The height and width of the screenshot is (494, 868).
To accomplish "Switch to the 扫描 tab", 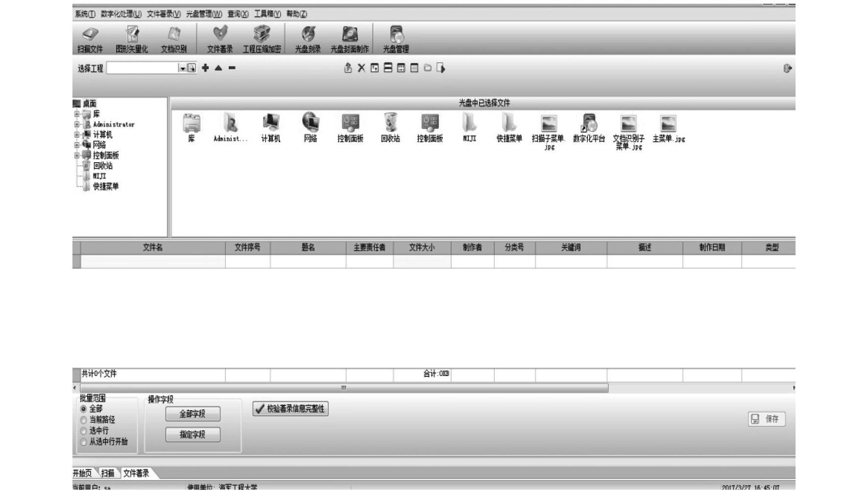I will pyautogui.click(x=108, y=473).
